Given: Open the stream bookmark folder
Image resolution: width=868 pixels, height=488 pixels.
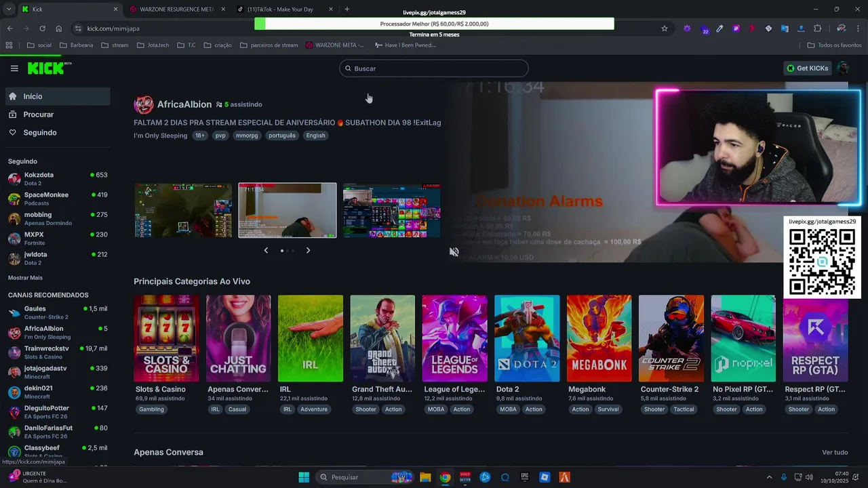Looking at the screenshot, I should [115, 45].
